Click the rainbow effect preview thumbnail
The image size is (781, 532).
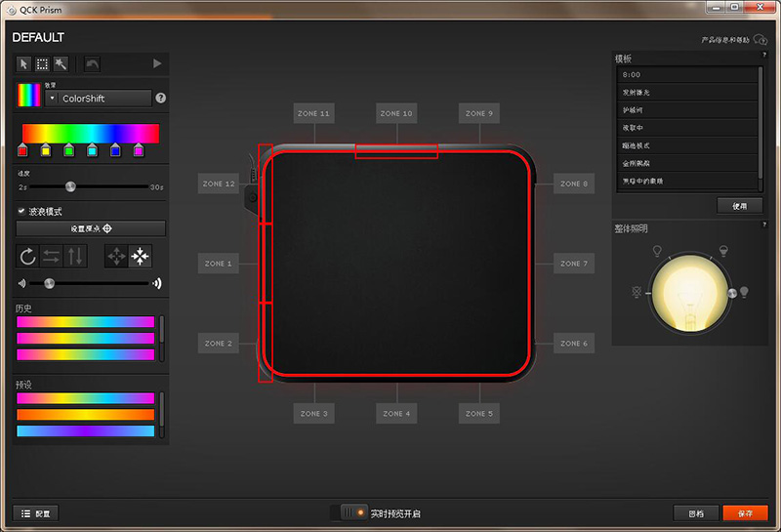click(29, 95)
